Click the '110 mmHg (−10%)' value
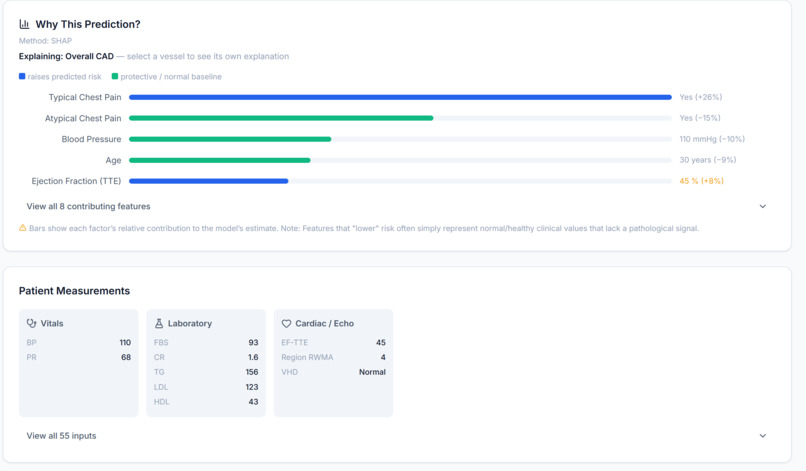Screen dimensions: 806x471 click(x=712, y=139)
